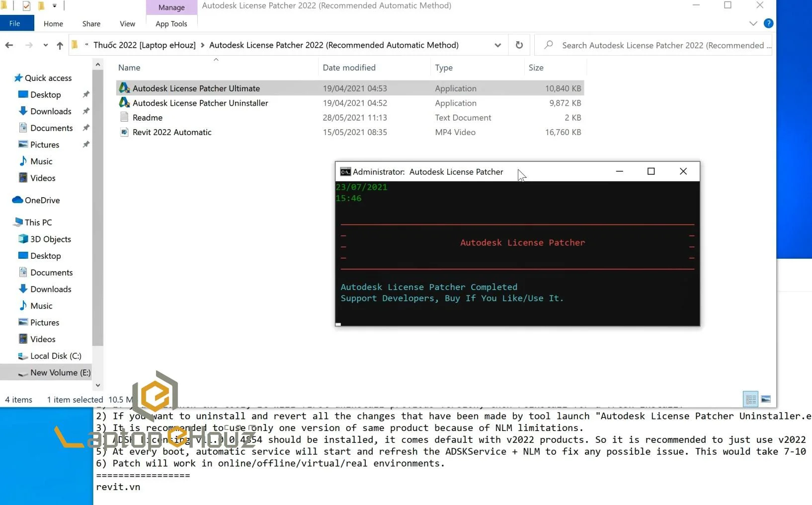Screen dimensions: 812x505
Task: Open pinned Downloads under Quick access
Action: click(x=51, y=111)
